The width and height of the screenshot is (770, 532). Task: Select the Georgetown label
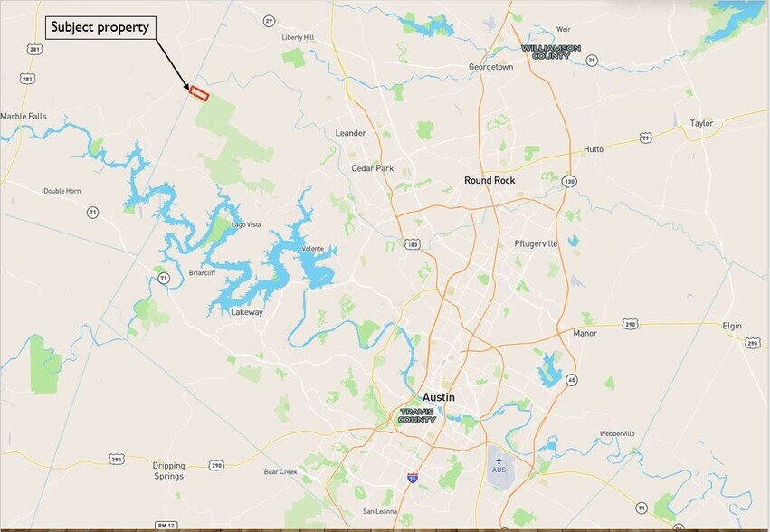click(x=490, y=67)
